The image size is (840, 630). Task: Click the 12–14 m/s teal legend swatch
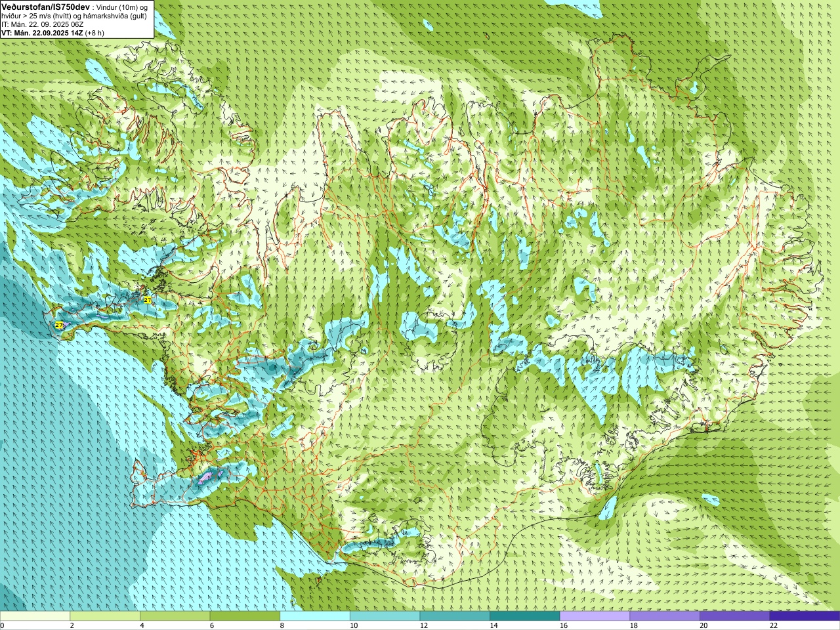[455, 616]
